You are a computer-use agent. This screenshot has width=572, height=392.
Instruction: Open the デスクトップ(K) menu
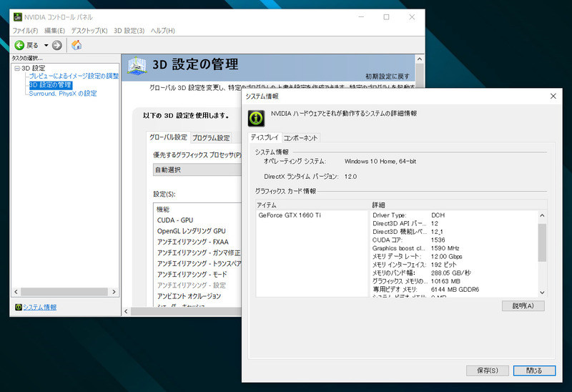[x=89, y=31]
